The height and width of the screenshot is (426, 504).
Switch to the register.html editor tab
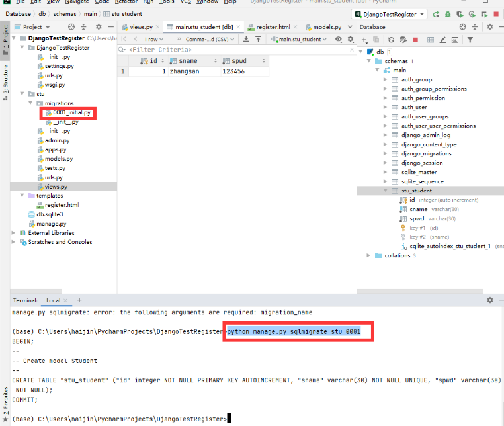click(273, 27)
